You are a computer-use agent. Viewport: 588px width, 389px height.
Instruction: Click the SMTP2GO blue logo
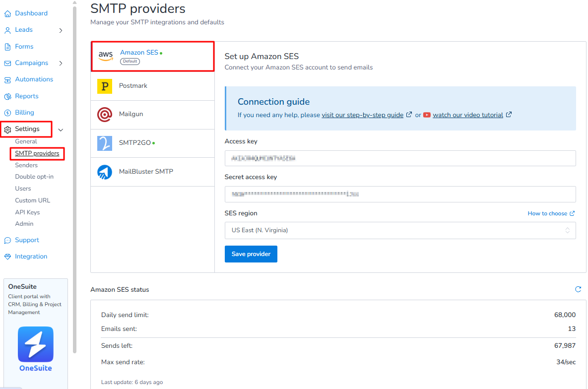[x=105, y=143]
